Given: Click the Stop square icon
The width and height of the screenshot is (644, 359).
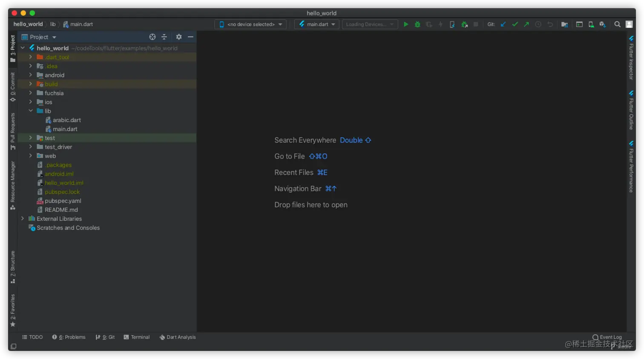Looking at the screenshot, I should 476,24.
